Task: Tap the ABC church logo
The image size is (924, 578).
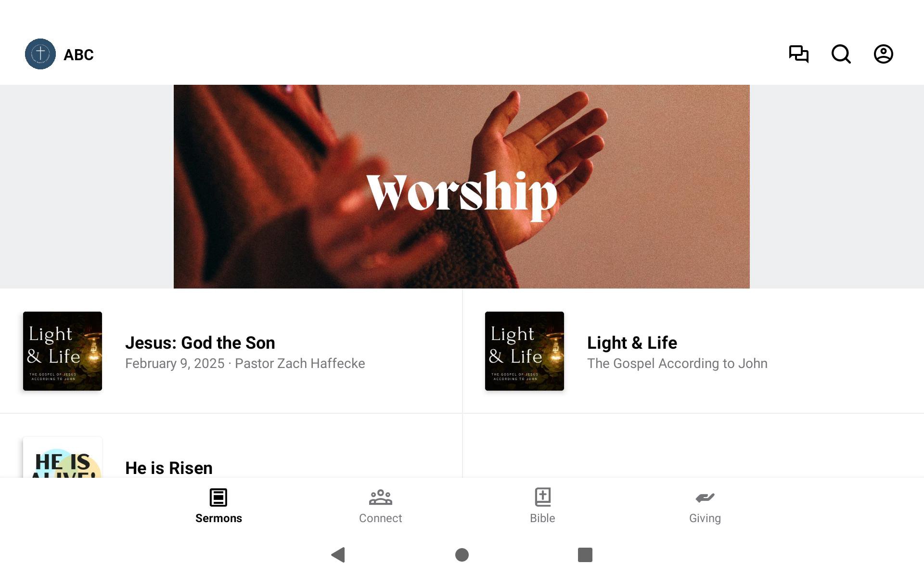Action: click(40, 54)
